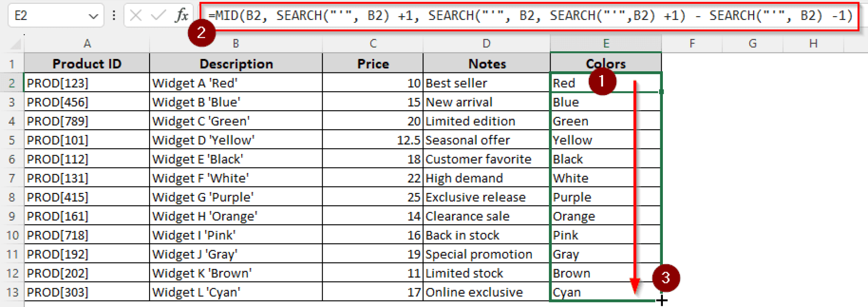Click the Widget D 'Yellow' cell

[x=236, y=140]
